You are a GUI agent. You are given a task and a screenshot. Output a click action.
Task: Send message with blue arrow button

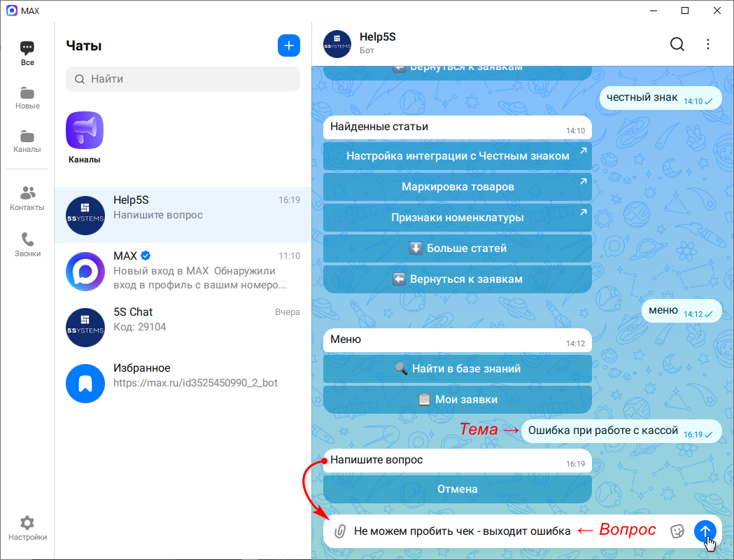tap(705, 531)
